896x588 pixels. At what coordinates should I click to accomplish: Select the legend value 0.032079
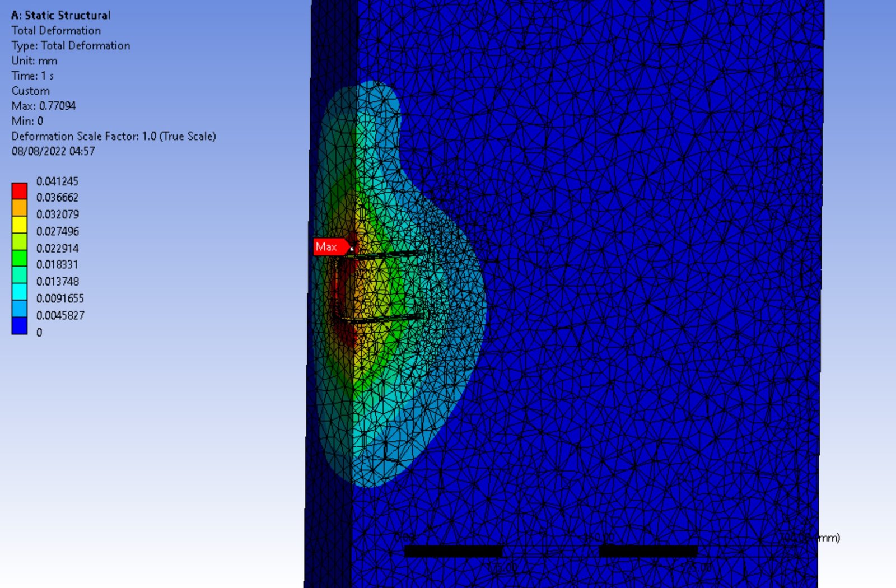57,214
